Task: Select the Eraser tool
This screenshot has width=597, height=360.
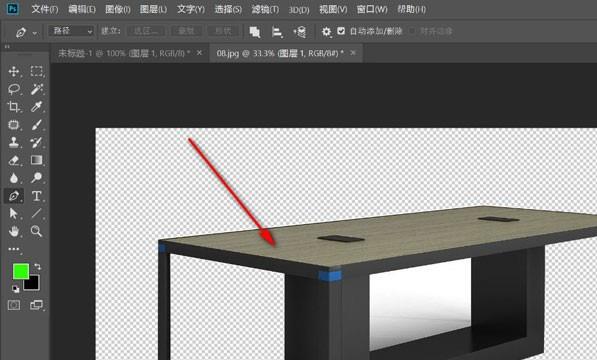Action: click(x=14, y=160)
